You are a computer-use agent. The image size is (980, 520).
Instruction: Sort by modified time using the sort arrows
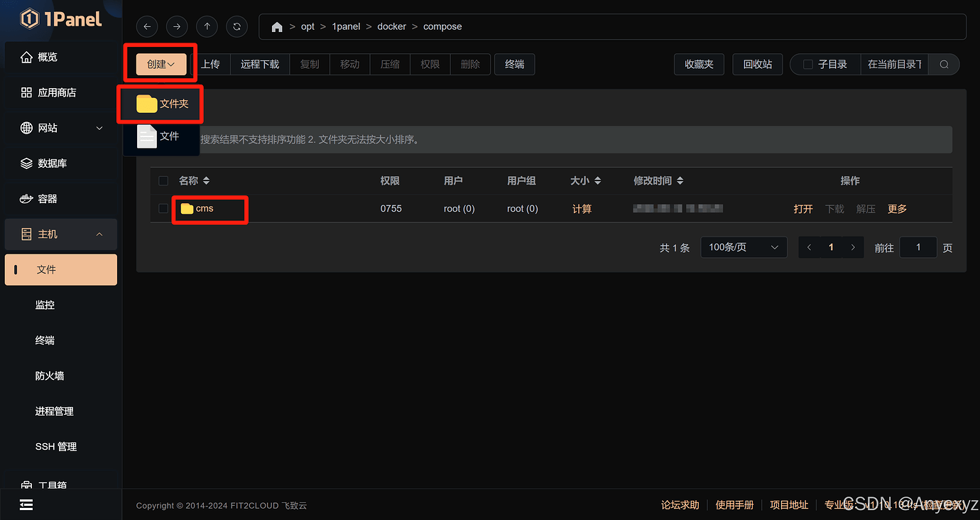click(680, 181)
